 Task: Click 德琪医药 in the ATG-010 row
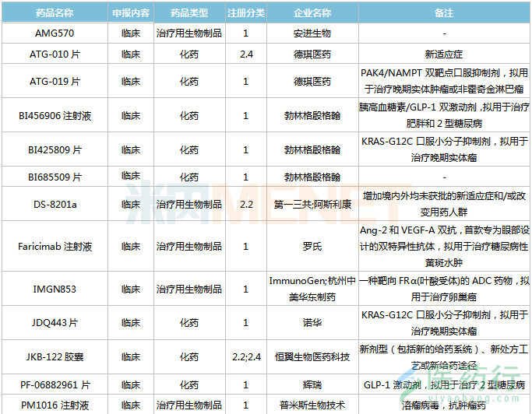coord(312,54)
